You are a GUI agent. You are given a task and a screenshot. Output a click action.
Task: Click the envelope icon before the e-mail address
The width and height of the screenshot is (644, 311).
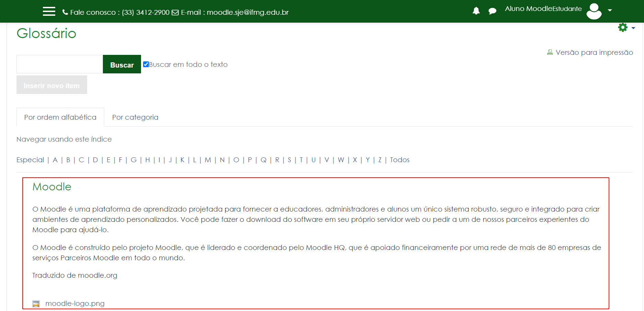(175, 12)
